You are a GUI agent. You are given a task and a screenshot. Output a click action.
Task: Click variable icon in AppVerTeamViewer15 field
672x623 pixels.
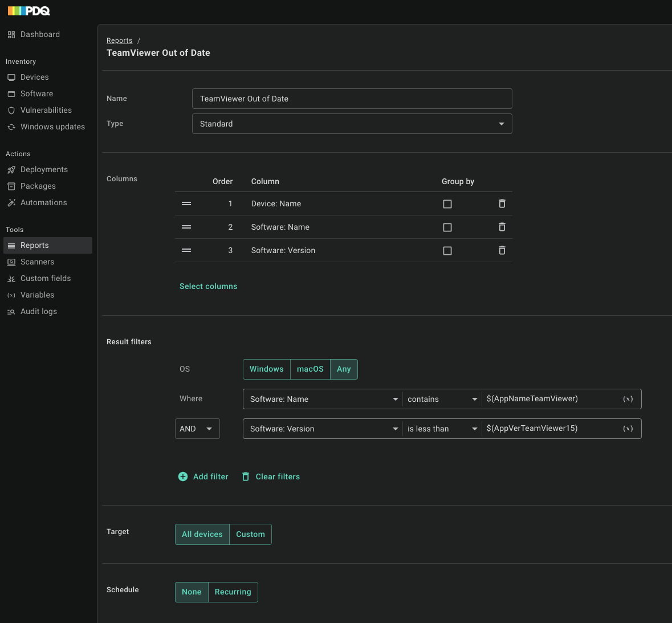[x=628, y=429]
